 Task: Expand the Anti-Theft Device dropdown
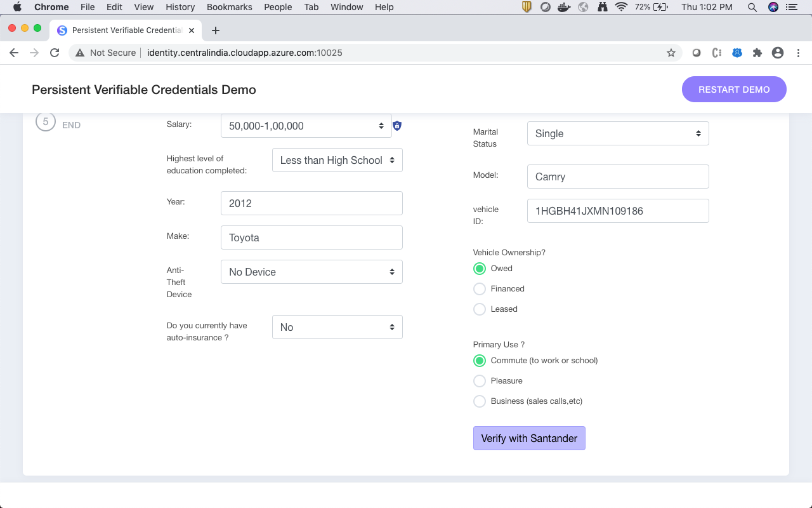click(x=311, y=272)
